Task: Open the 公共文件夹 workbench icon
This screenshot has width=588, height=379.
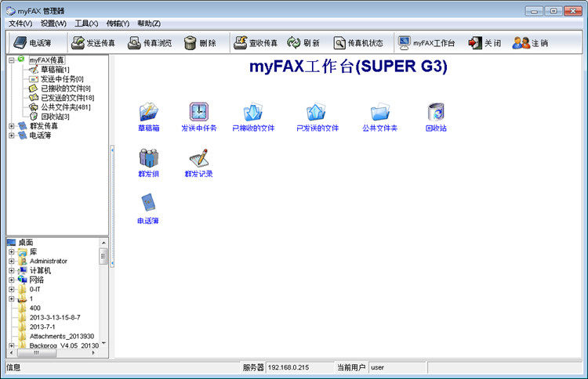Action: (x=379, y=117)
